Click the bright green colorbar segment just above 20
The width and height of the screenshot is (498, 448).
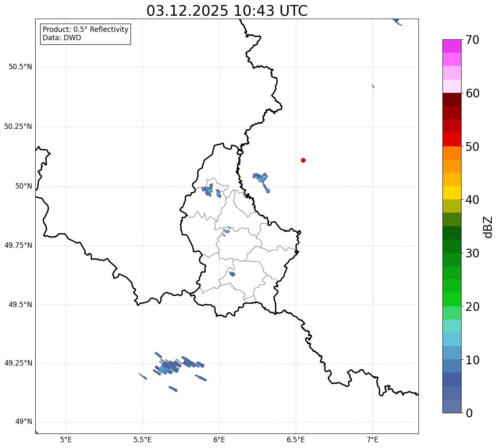point(452,299)
